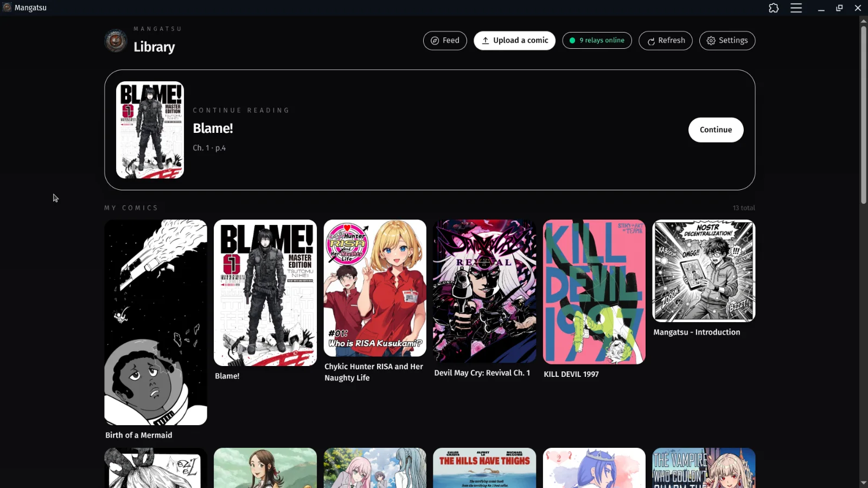Open The Vampire Who Couldn't cover

click(x=704, y=468)
